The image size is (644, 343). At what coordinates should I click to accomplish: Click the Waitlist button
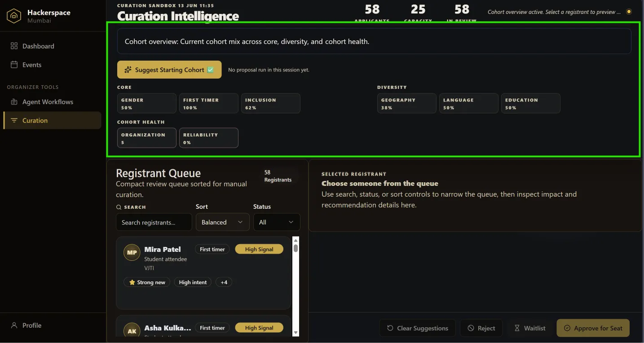click(529, 328)
